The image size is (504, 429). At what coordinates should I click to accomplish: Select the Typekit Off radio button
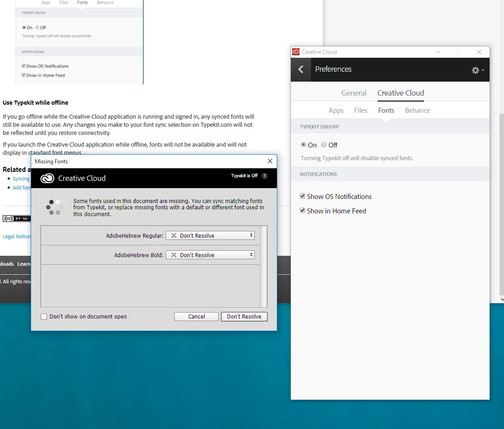click(x=324, y=144)
